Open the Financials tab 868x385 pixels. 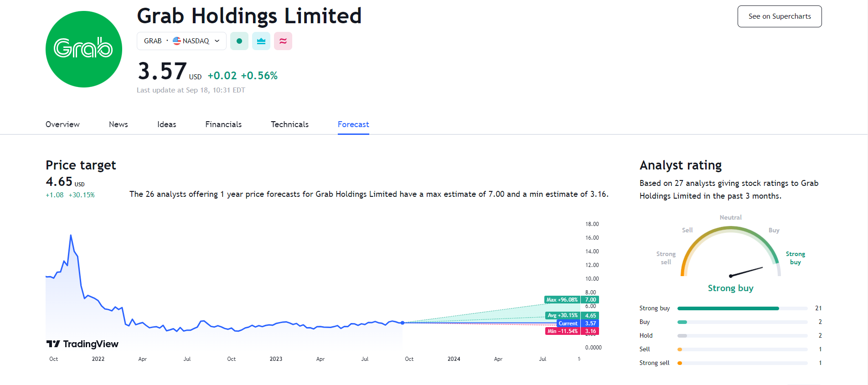223,124
